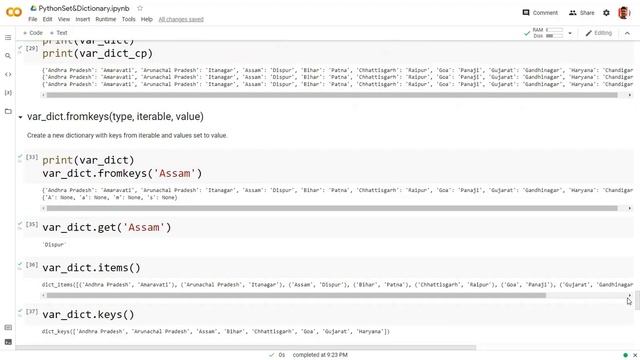Collapse the header with the chevron-up
640x360 pixels.
point(627,33)
